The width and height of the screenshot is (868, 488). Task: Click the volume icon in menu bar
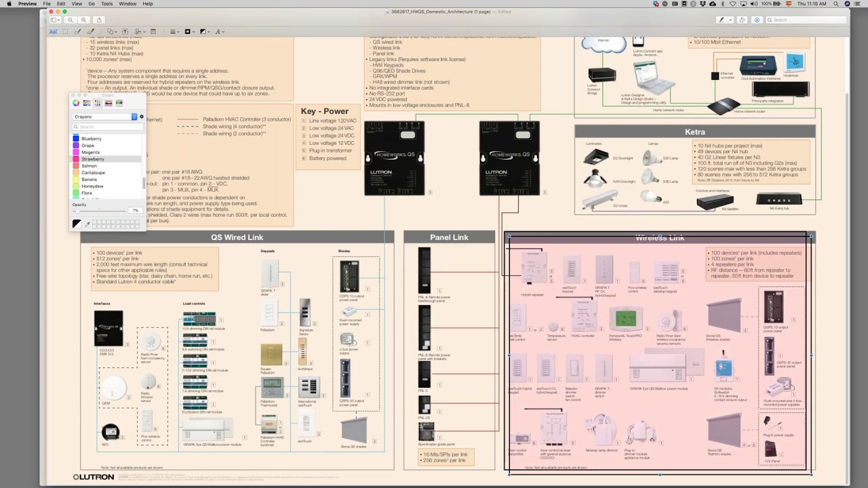click(754, 3)
